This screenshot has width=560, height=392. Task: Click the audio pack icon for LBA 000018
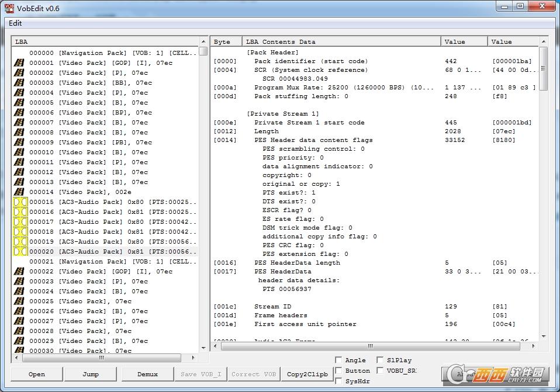tap(20, 232)
